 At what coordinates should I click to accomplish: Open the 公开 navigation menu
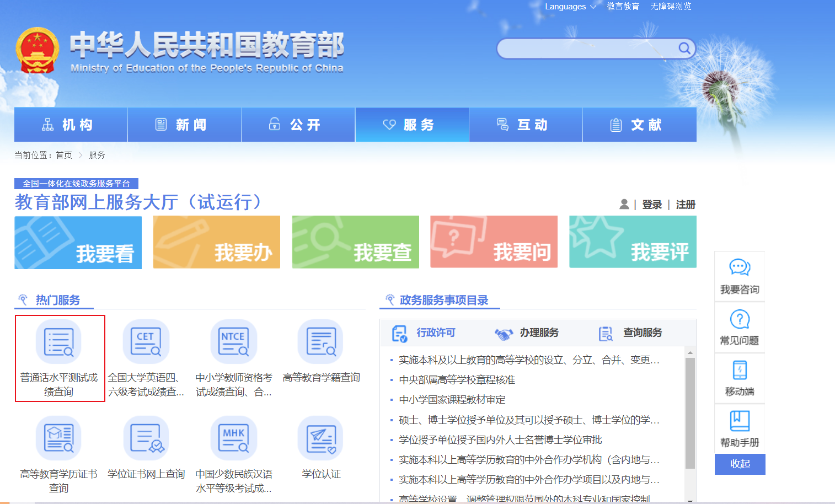(298, 125)
